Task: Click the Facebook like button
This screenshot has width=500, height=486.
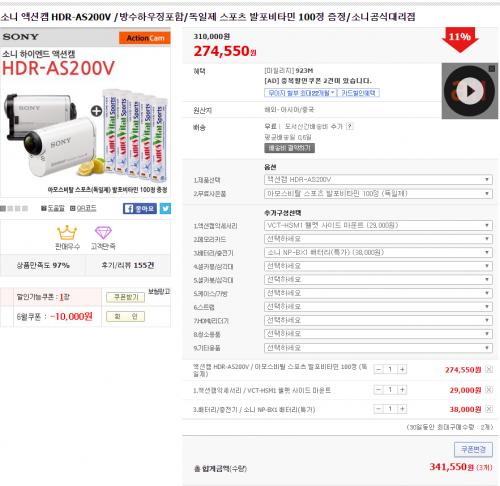Action: (140, 209)
